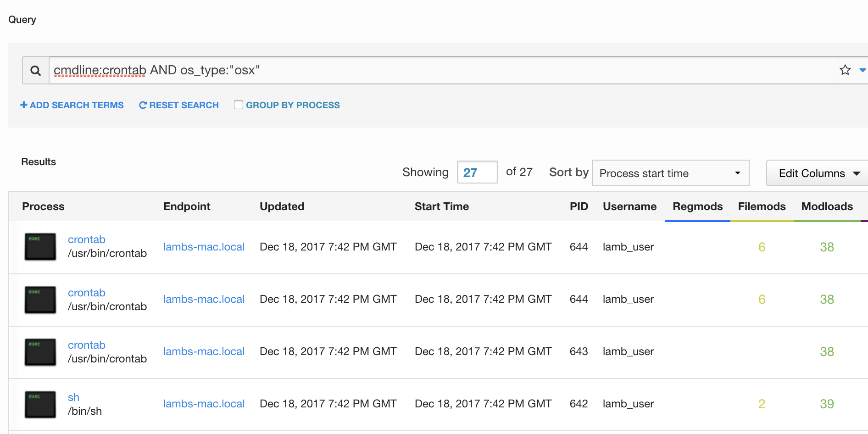Click the Modloads count 39 for sh
This screenshot has width=868, height=434.
pos(827,404)
